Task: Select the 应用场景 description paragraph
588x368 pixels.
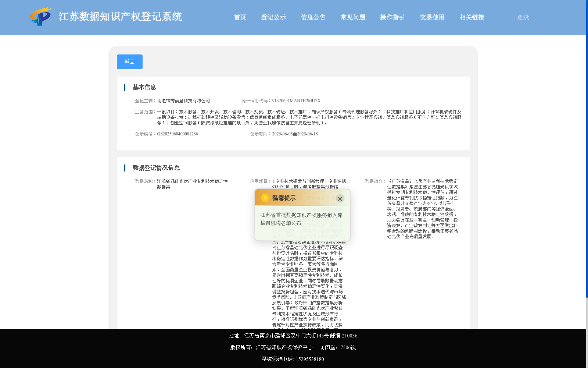Action: (309, 253)
